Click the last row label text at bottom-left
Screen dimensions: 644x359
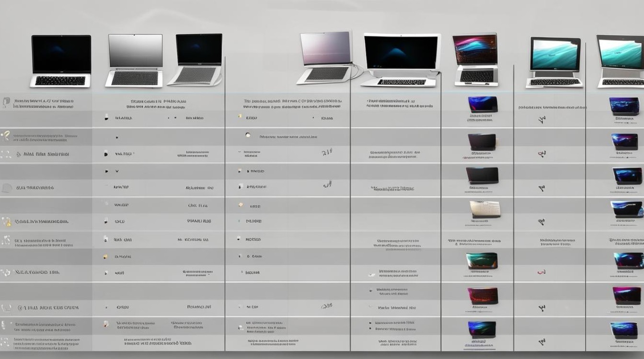tap(46, 342)
